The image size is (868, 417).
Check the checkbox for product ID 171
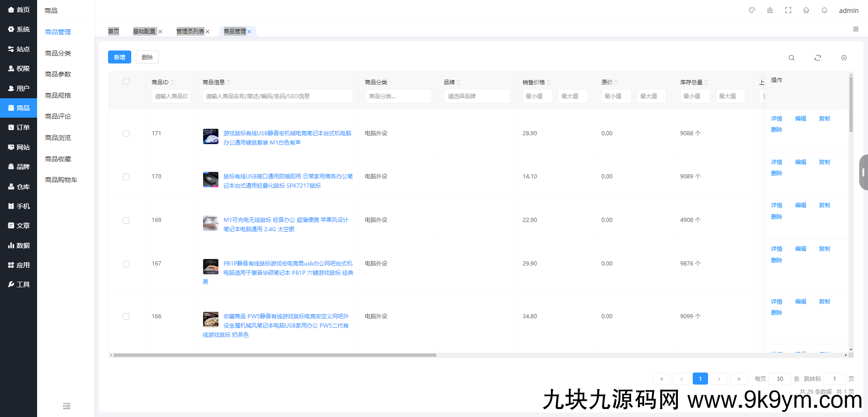click(x=126, y=133)
